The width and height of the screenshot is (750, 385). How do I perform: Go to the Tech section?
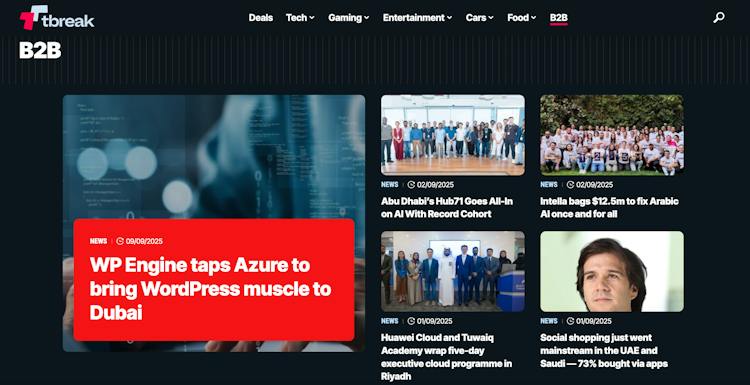click(x=297, y=18)
